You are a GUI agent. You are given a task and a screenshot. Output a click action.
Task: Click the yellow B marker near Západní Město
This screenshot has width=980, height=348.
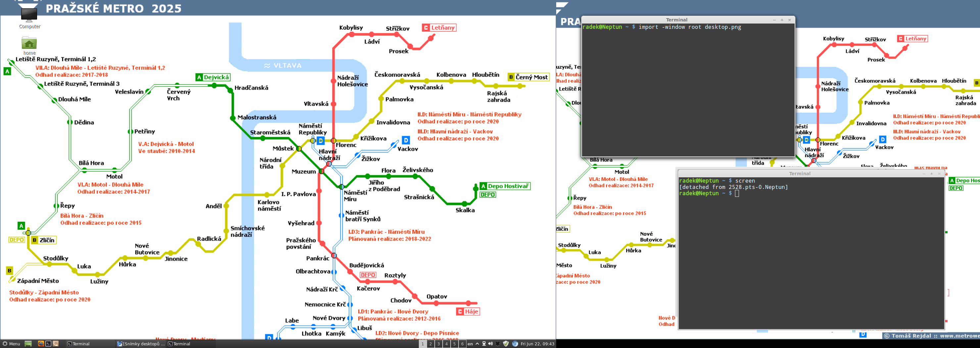coord(10,271)
